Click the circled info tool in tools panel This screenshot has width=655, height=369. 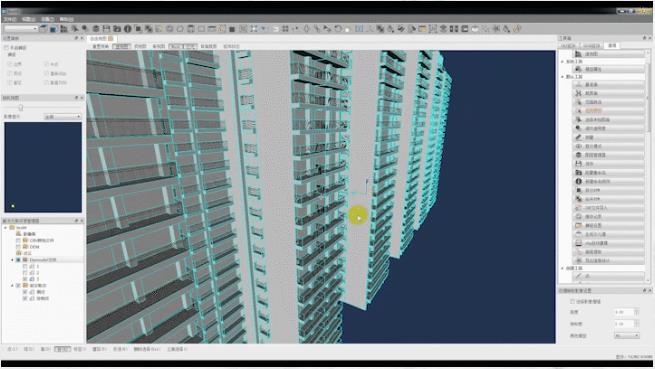click(x=609, y=181)
